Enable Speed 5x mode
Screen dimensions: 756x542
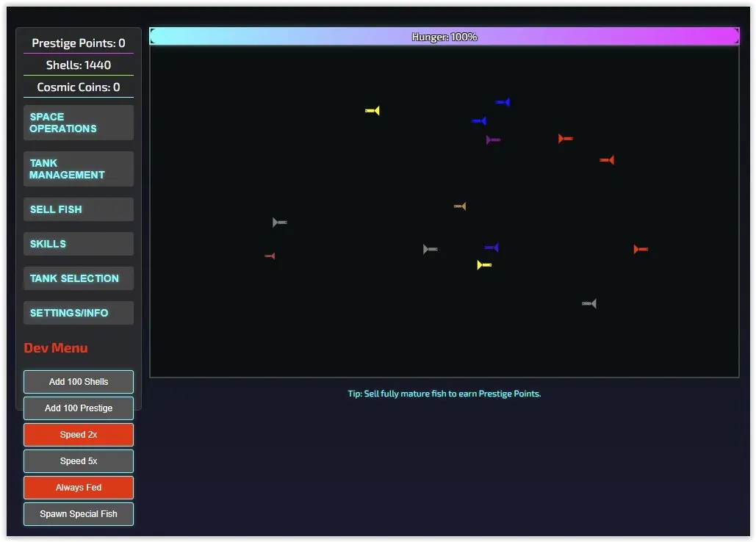78,460
